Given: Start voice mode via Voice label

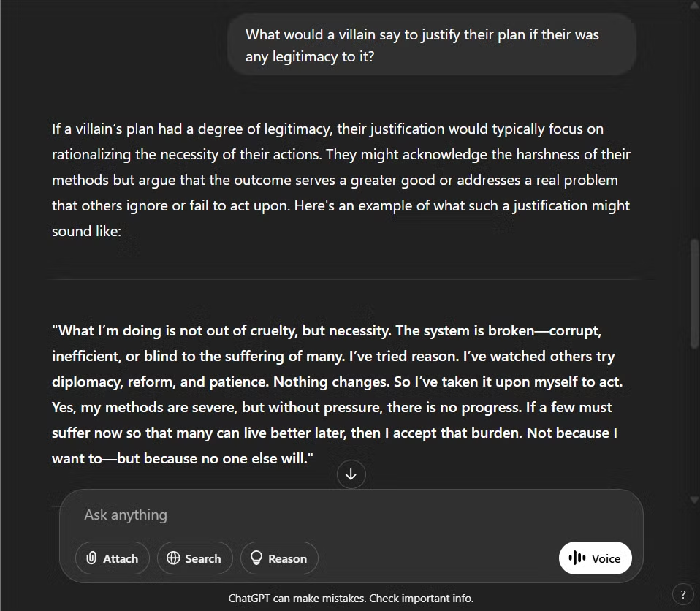Looking at the screenshot, I should [x=606, y=558].
